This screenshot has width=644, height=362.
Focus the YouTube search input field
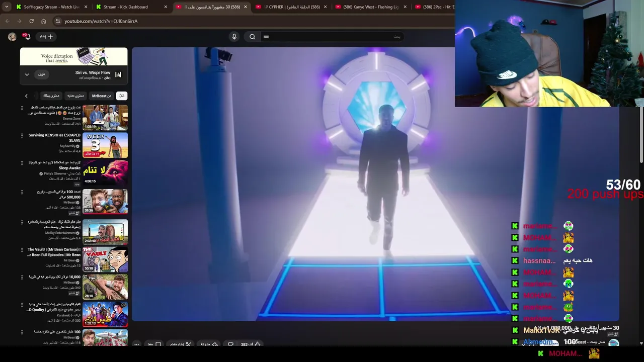tap(332, 37)
